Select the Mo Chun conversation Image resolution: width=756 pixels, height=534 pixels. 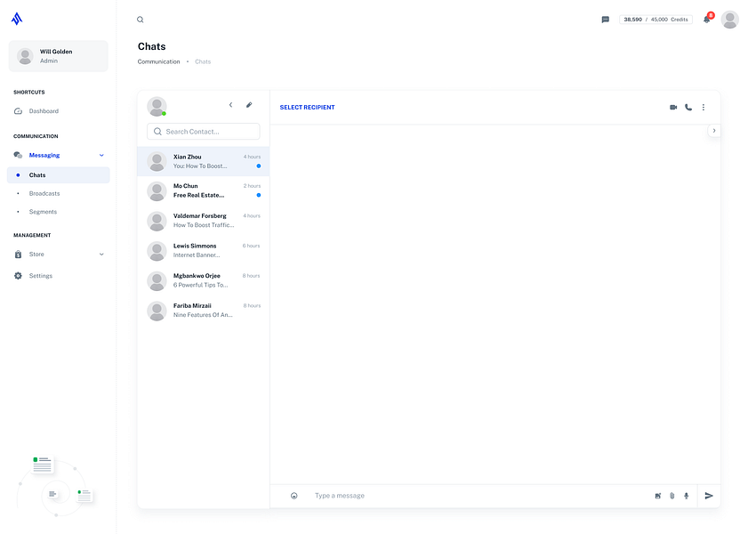204,190
